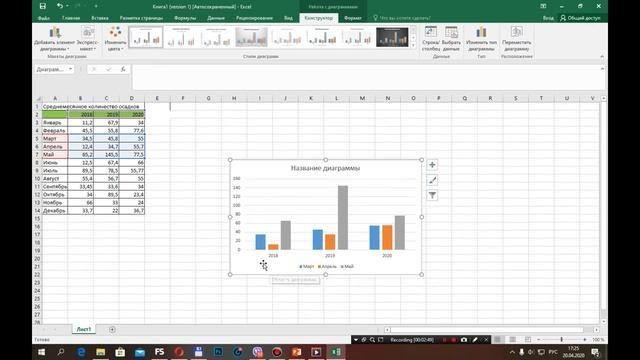Click the Add Chart Element ribbon button
The width and height of the screenshot is (640, 360).
pyautogui.click(x=55, y=39)
